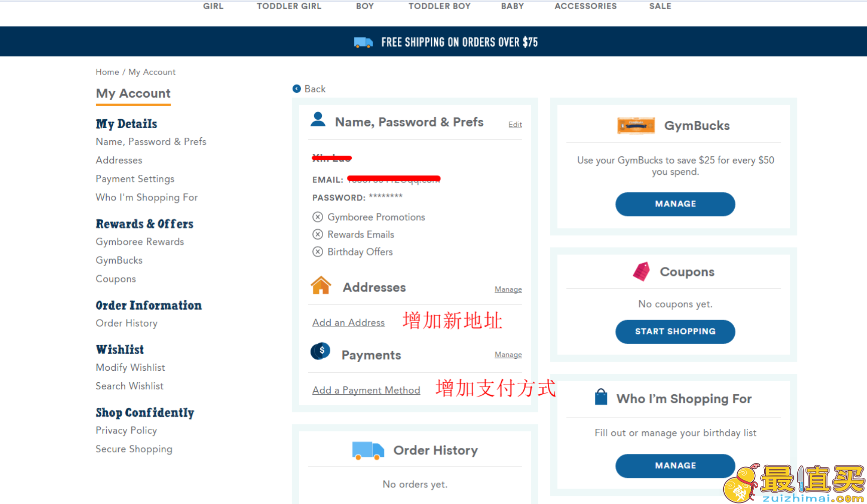Open Secure Shopping link

pos(134,449)
